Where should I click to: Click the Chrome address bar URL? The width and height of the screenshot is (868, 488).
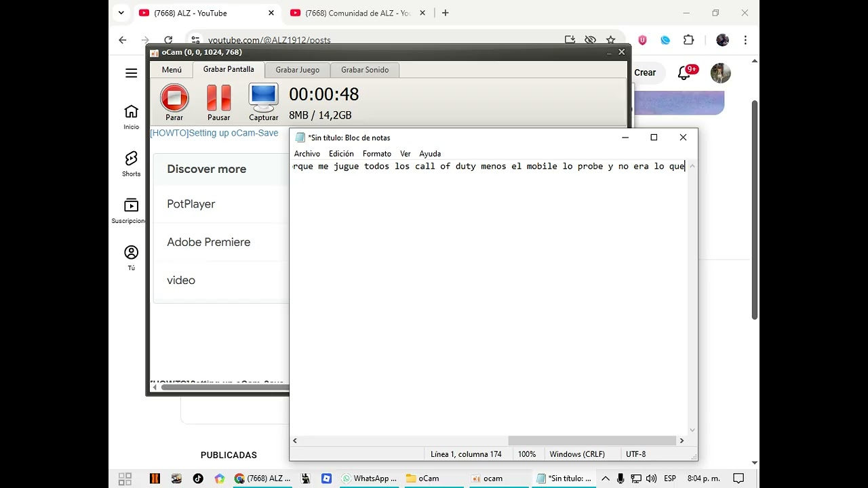269,41
